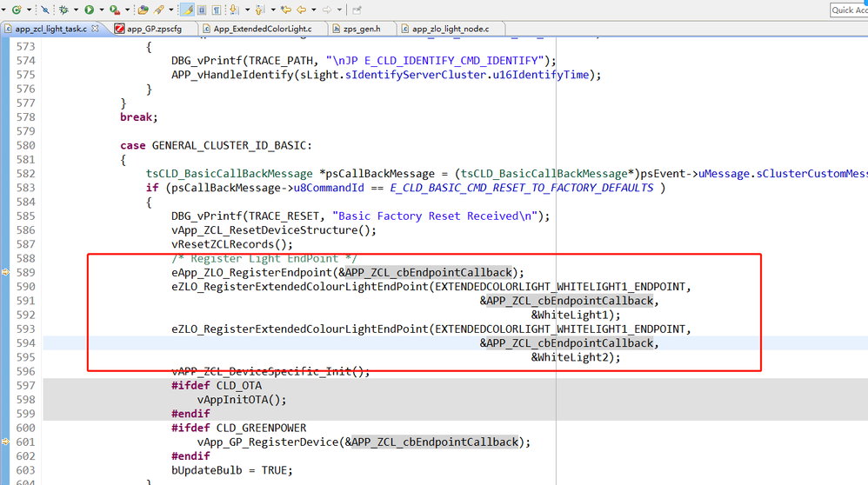Image resolution: width=868 pixels, height=485 pixels.
Task: Navigate back in editor history
Action: [302, 10]
